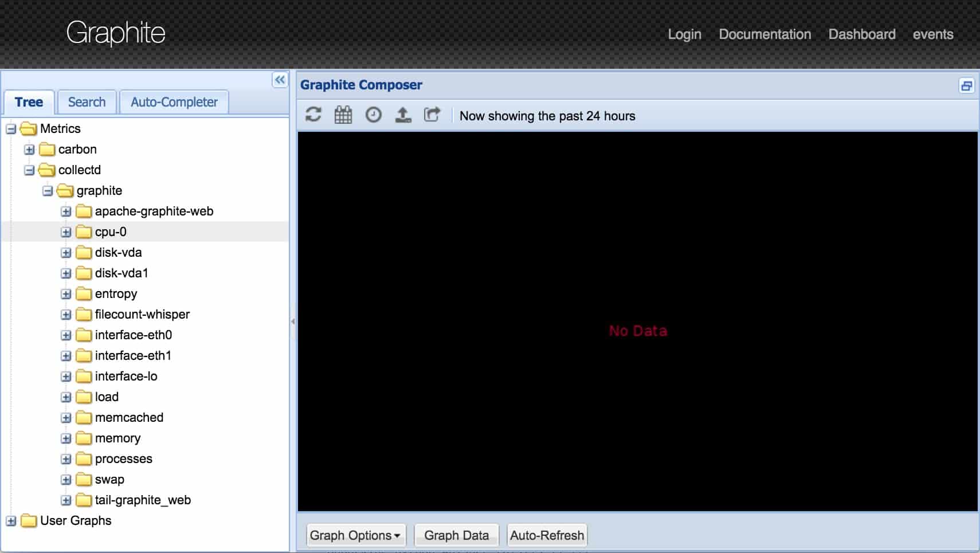
Task: Collapse the left tree panel with double-arrow
Action: pos(280,80)
